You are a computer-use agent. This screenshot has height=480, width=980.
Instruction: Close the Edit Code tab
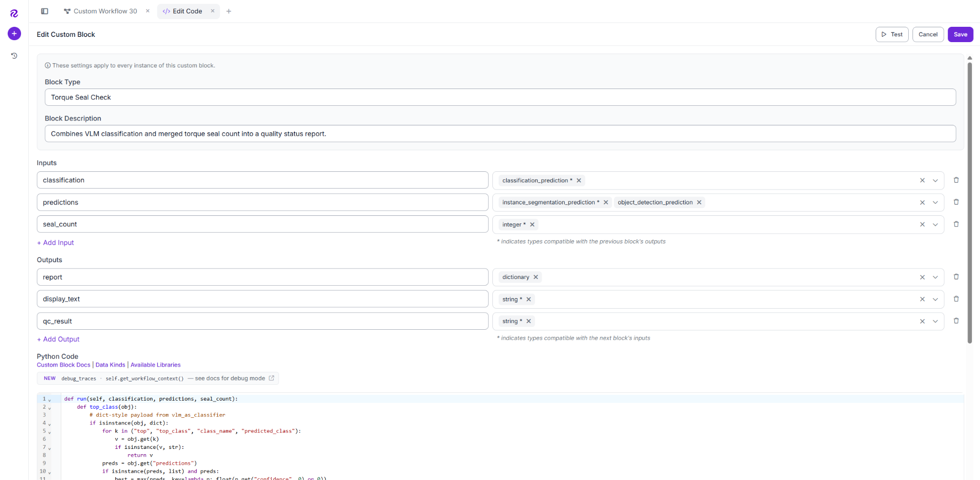212,11
